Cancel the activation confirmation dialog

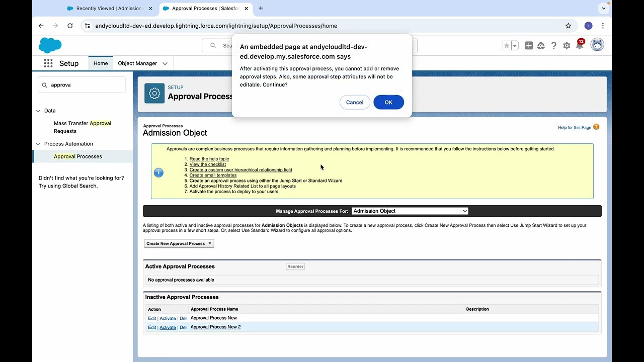[355, 102]
